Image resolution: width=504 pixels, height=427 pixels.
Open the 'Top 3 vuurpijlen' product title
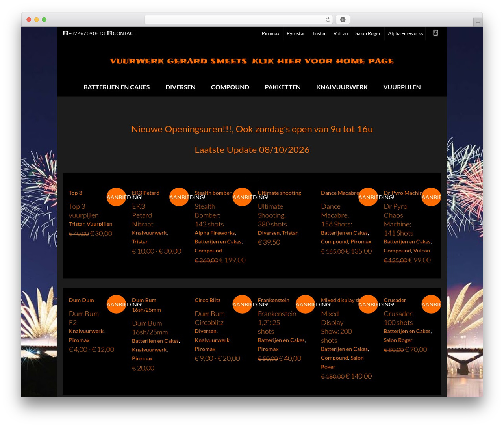pyautogui.click(x=84, y=211)
